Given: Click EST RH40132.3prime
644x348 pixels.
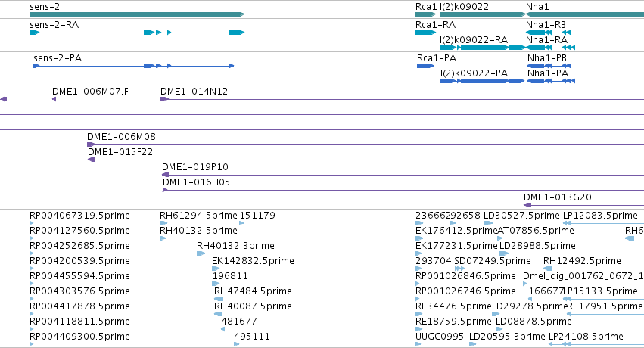Looking at the screenshot, I should pyautogui.click(x=235, y=245).
